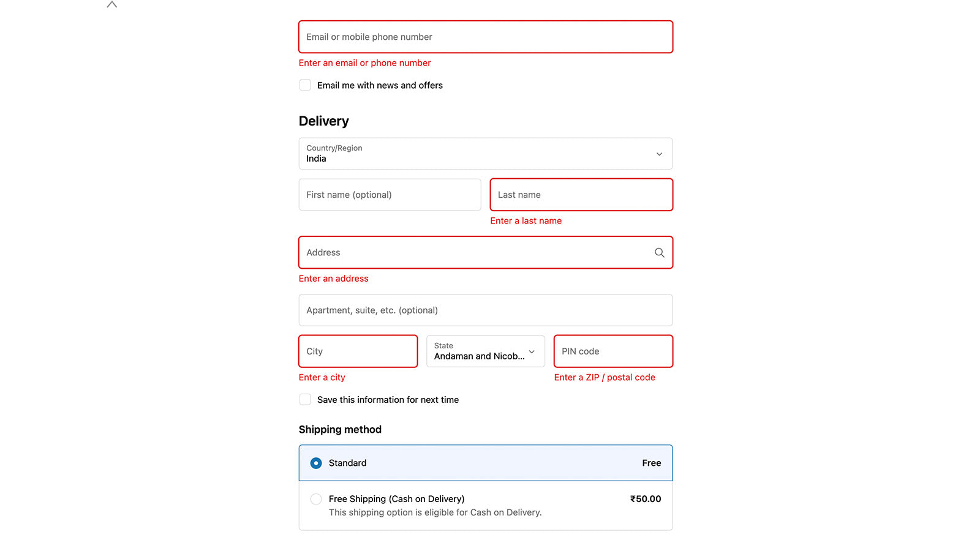Select the Standard shipping radio button
The height and width of the screenshot is (551, 980).
[x=316, y=463]
